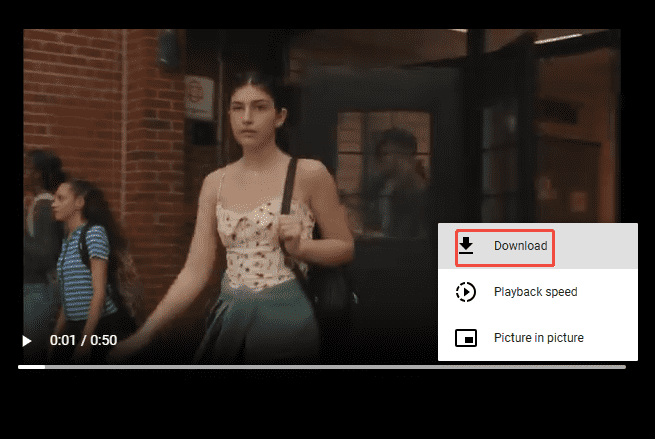Image resolution: width=655 pixels, height=439 pixels.
Task: Select Download from the menu
Action: coord(538,246)
